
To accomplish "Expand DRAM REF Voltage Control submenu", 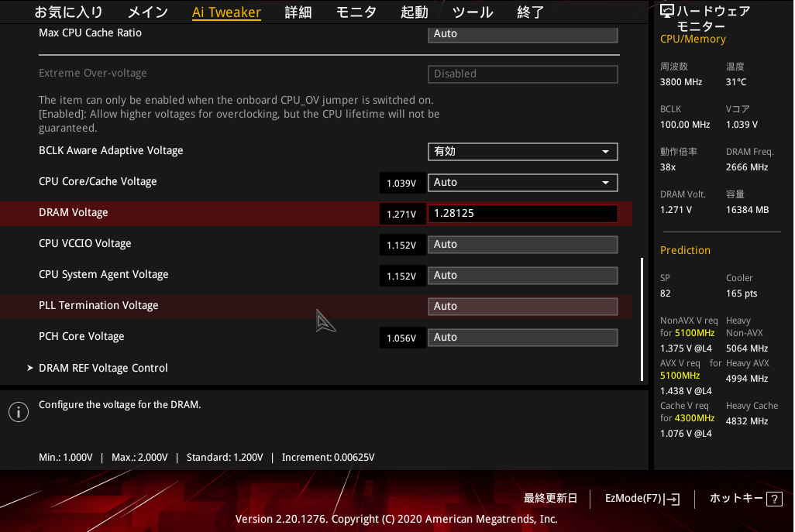I will point(103,368).
